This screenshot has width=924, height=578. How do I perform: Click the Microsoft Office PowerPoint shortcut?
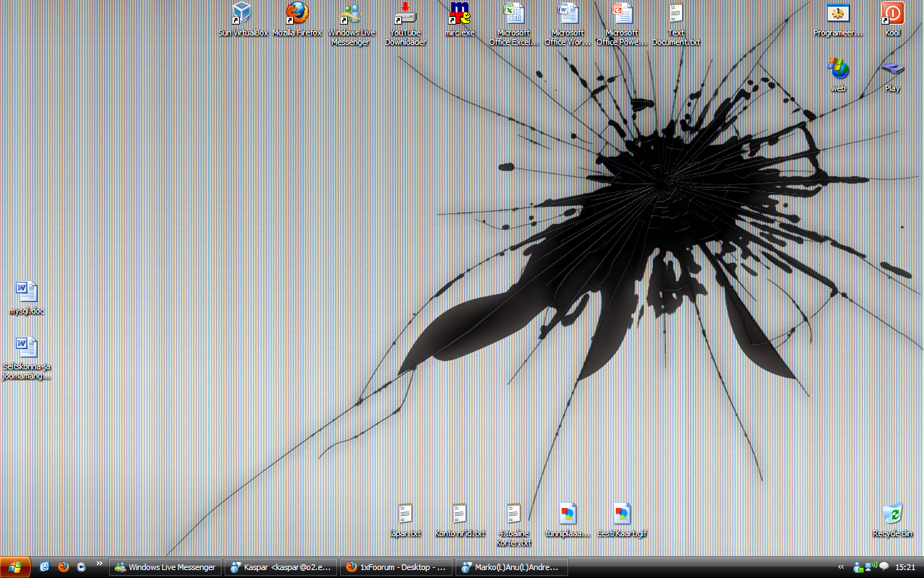(x=622, y=14)
